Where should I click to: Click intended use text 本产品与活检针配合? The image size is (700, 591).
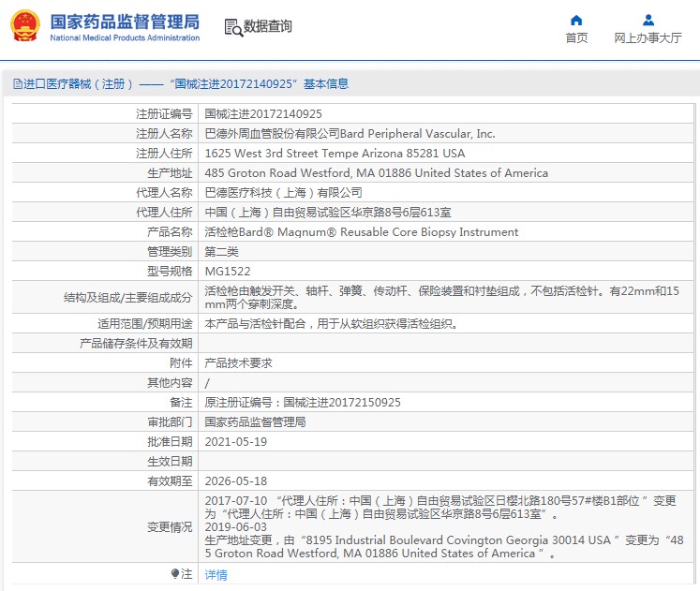coord(331,324)
